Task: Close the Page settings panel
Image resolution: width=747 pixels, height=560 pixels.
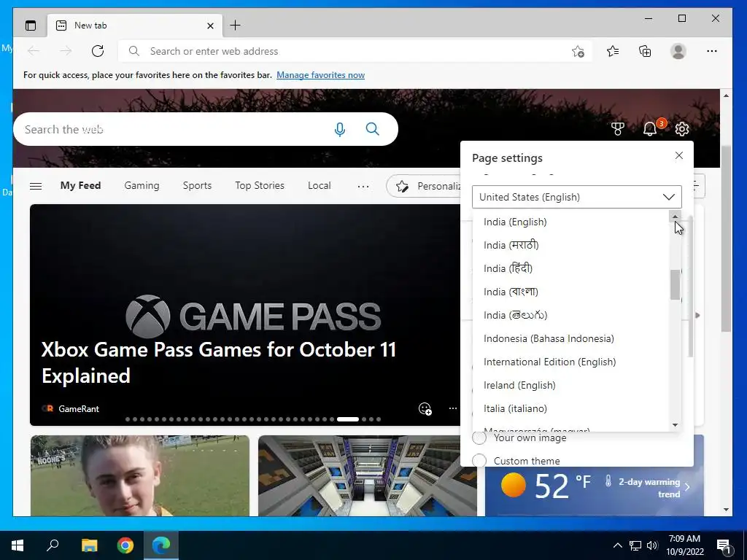Action: coord(679,155)
